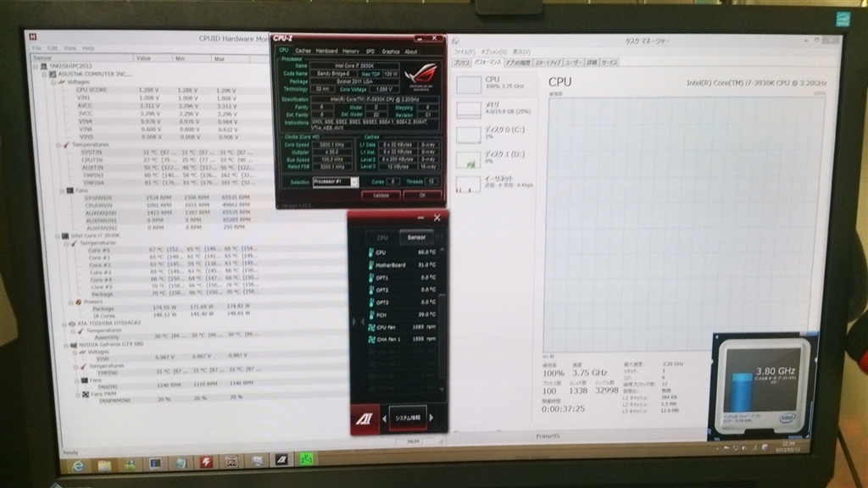Collapse the ATA TOSHIBA drive node

coord(64,324)
